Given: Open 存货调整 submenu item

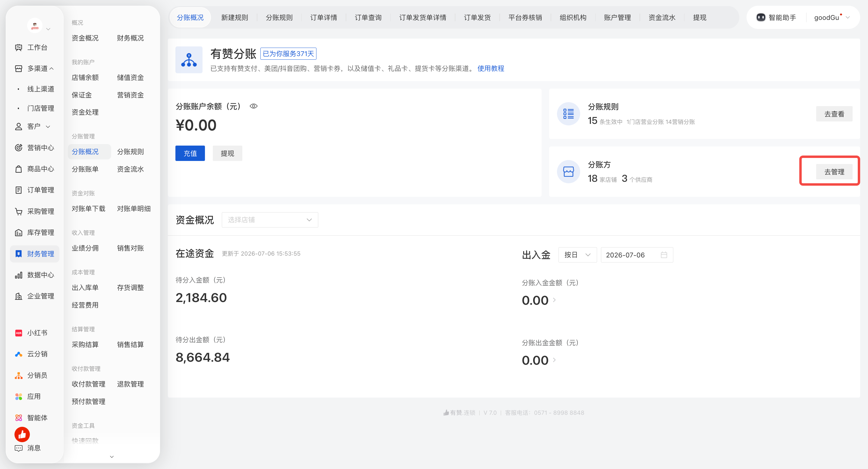Looking at the screenshot, I should (x=131, y=288).
